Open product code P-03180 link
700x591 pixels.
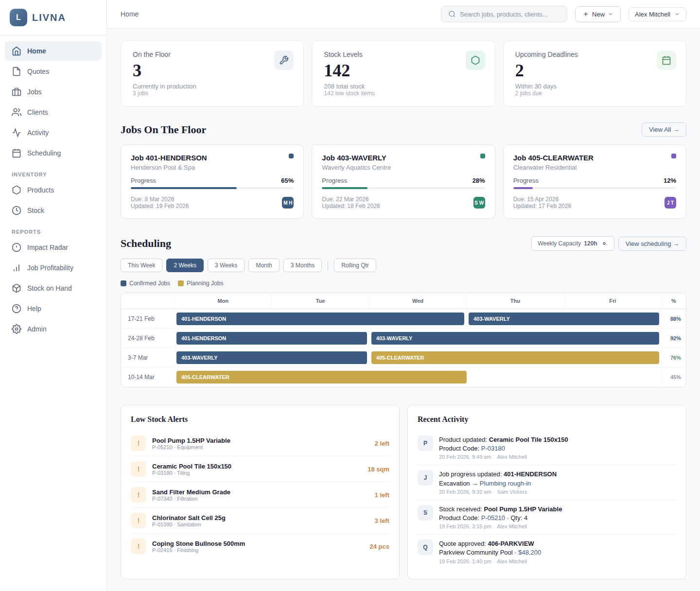coord(493,449)
